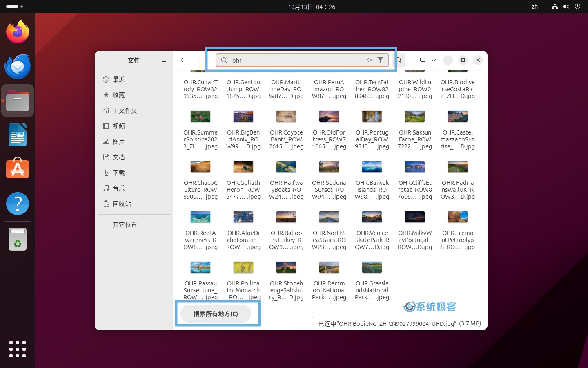The height and width of the screenshot is (368, 588).
Task: Close the Files window
Action: coord(478,60)
